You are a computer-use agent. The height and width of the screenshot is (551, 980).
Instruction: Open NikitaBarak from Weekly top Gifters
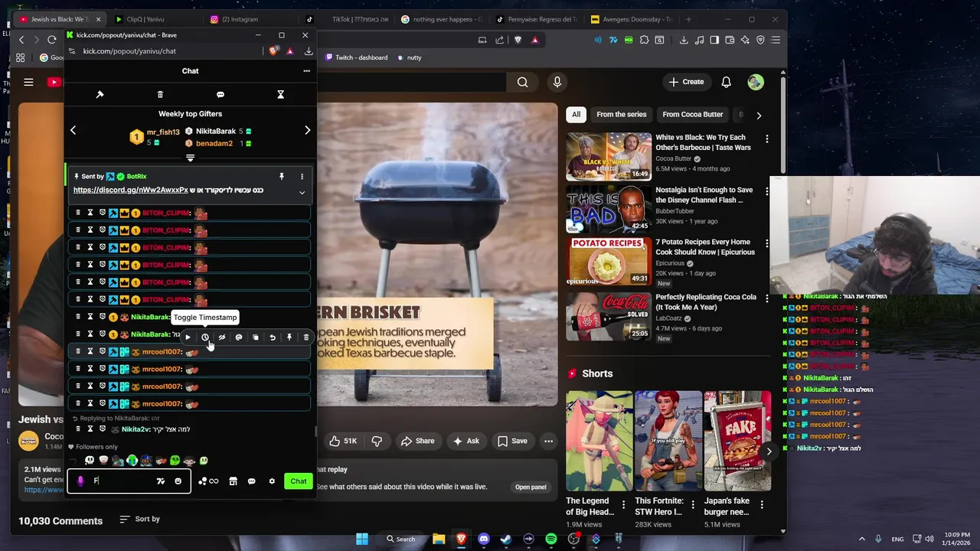[x=216, y=132]
